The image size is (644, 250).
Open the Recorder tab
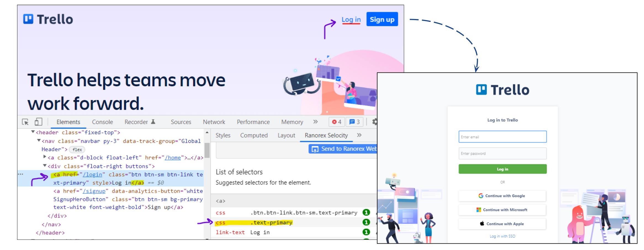point(140,122)
